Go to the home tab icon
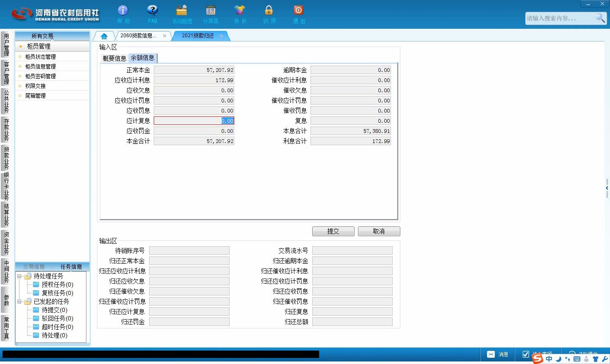Screen dimensions: 610x364 [x=104, y=36]
